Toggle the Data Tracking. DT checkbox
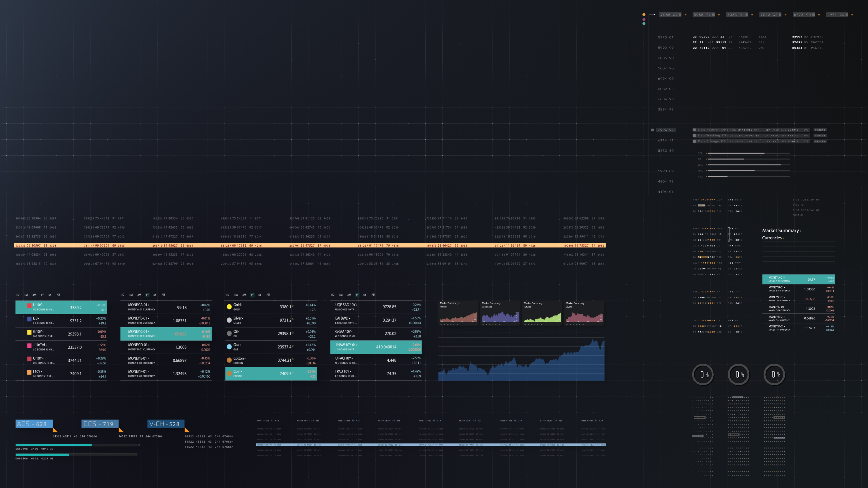 (x=694, y=136)
